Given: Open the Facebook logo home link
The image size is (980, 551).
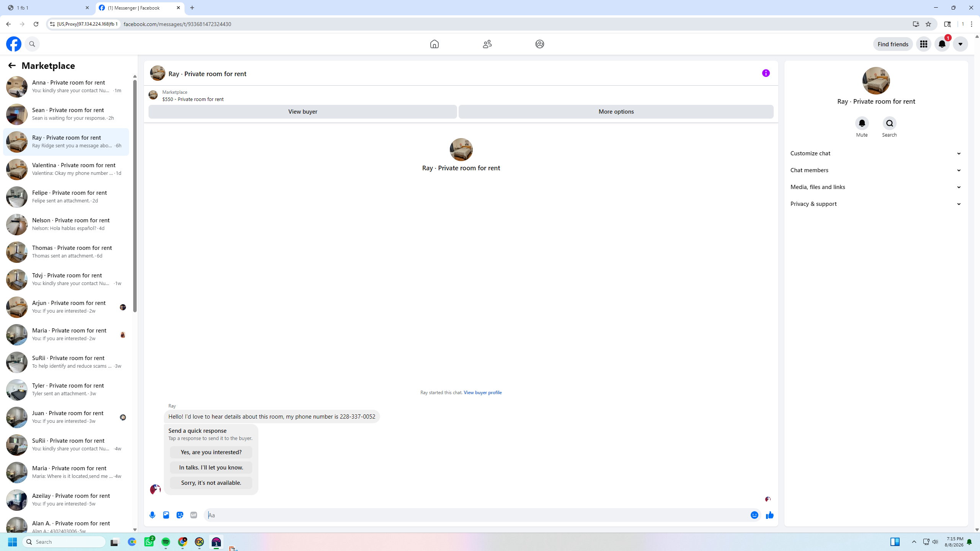Looking at the screenshot, I should tap(14, 44).
